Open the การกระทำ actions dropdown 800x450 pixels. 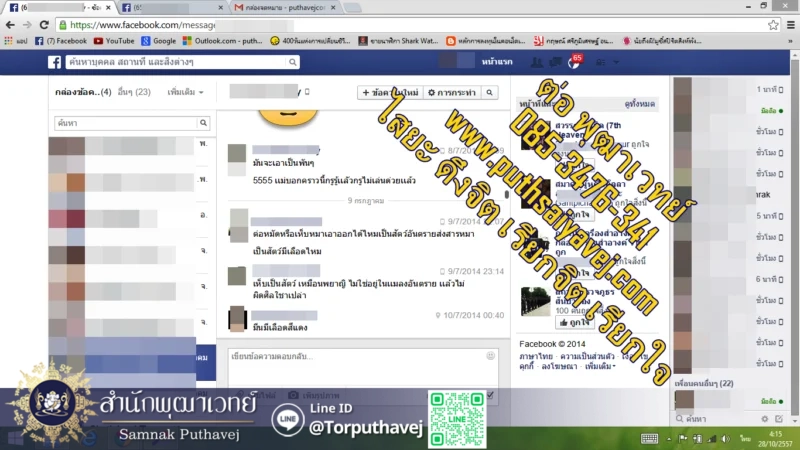tap(452, 92)
